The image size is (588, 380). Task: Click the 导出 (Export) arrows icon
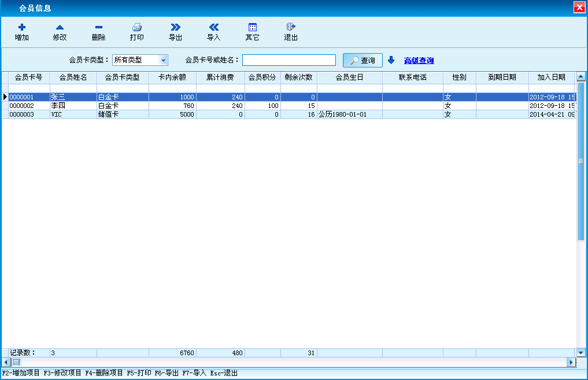coord(176,27)
